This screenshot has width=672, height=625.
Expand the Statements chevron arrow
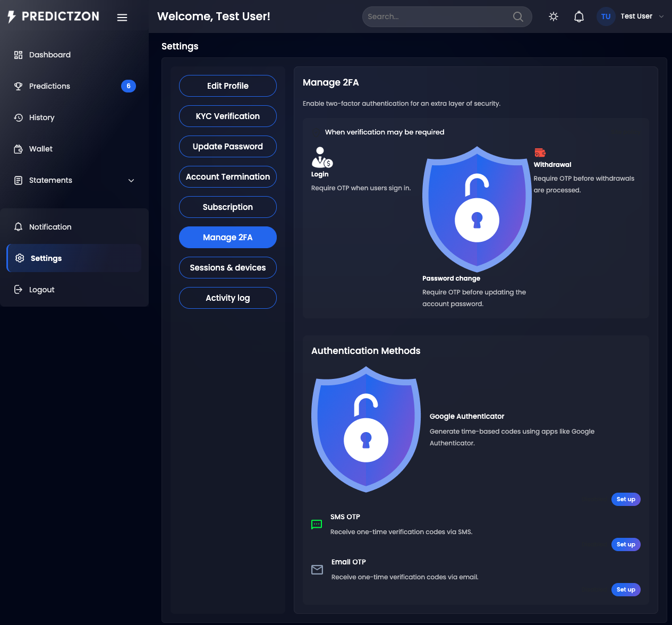click(131, 181)
